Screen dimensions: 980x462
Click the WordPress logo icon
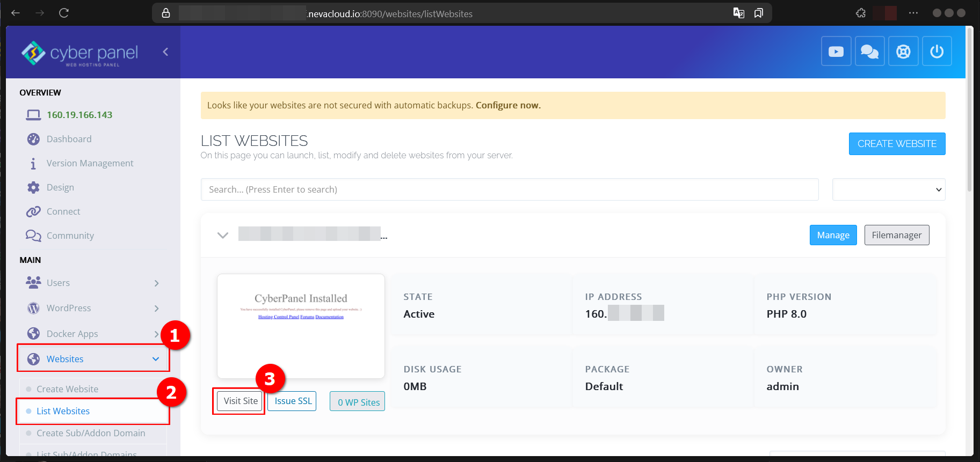[x=33, y=308]
